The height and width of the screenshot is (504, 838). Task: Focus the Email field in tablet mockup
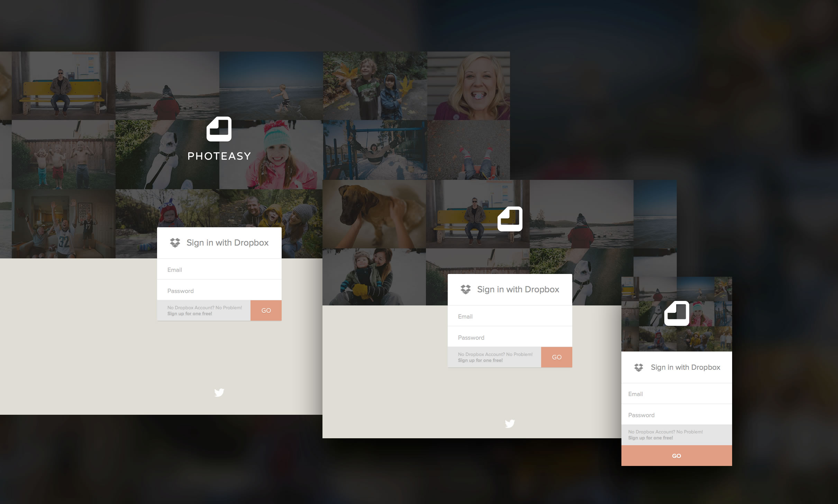point(510,316)
